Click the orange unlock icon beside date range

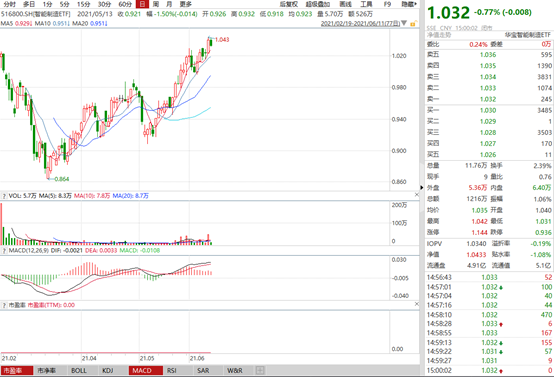413,23
